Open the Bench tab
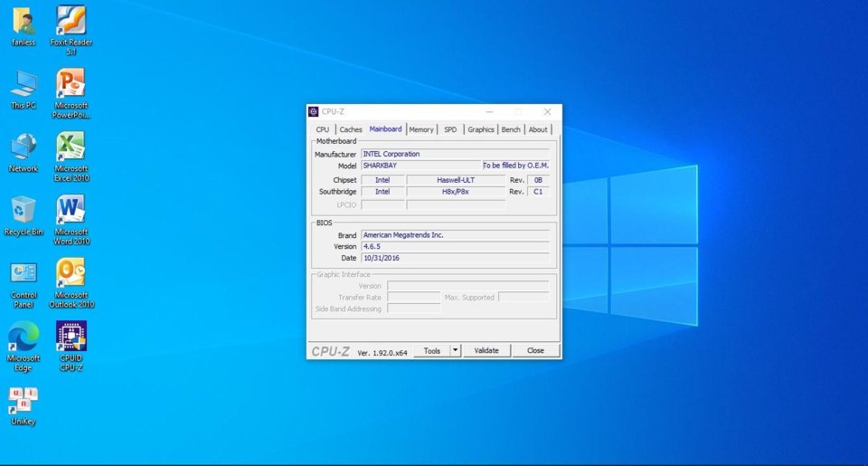Image resolution: width=868 pixels, height=466 pixels. [x=511, y=129]
